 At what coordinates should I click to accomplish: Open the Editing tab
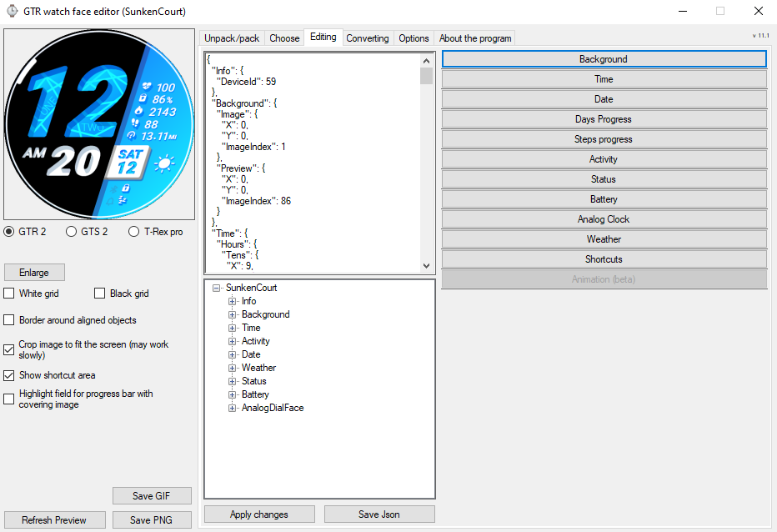point(323,37)
